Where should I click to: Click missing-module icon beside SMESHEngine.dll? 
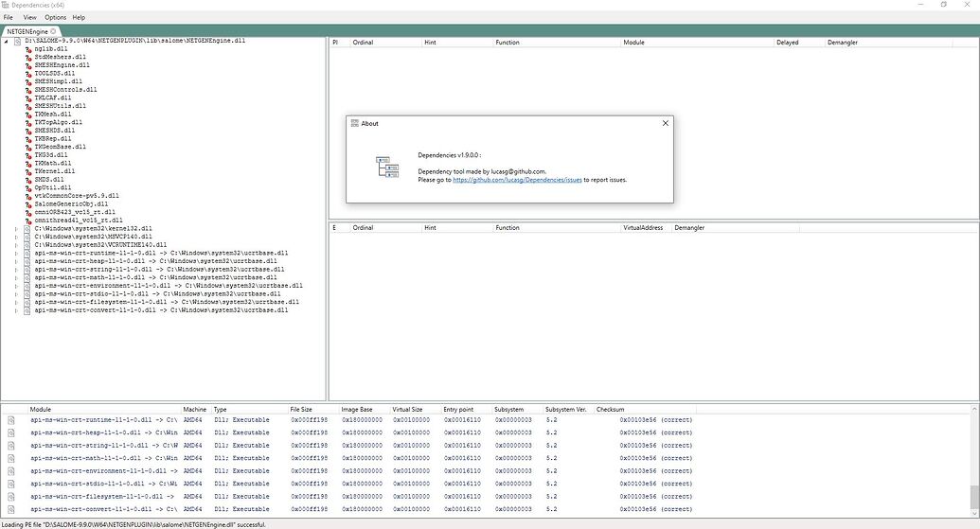pos(28,65)
